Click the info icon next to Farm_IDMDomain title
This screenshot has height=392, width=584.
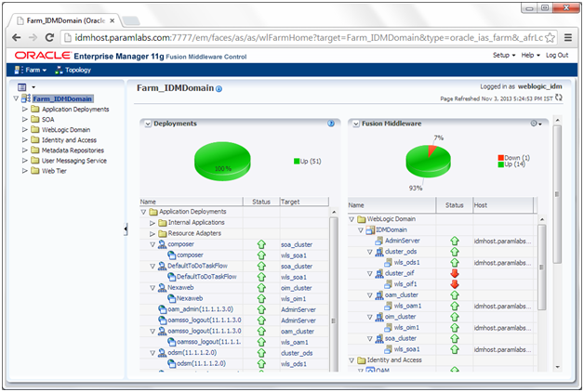[219, 89]
